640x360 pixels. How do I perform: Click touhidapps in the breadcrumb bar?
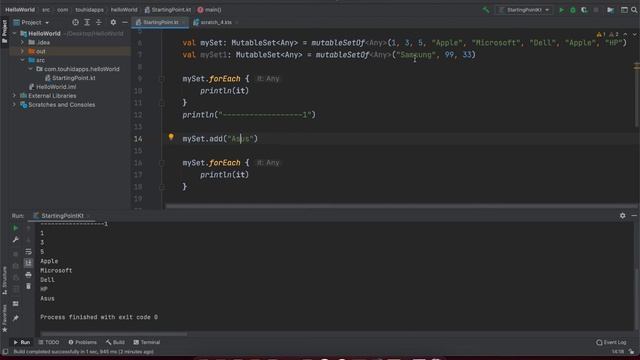(89, 10)
